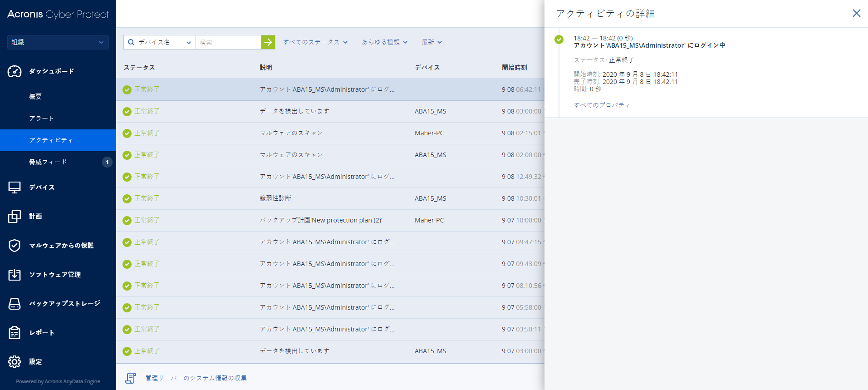Open settings gear icon
This screenshot has width=868, height=390.
click(15, 362)
